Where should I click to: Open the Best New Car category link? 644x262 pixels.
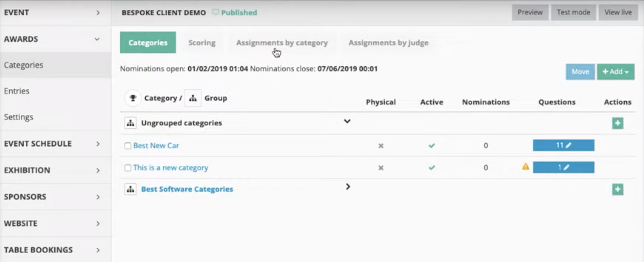(156, 146)
